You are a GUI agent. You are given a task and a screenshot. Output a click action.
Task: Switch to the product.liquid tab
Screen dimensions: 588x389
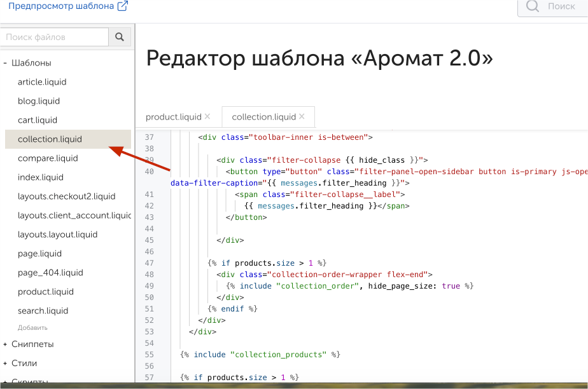click(173, 117)
